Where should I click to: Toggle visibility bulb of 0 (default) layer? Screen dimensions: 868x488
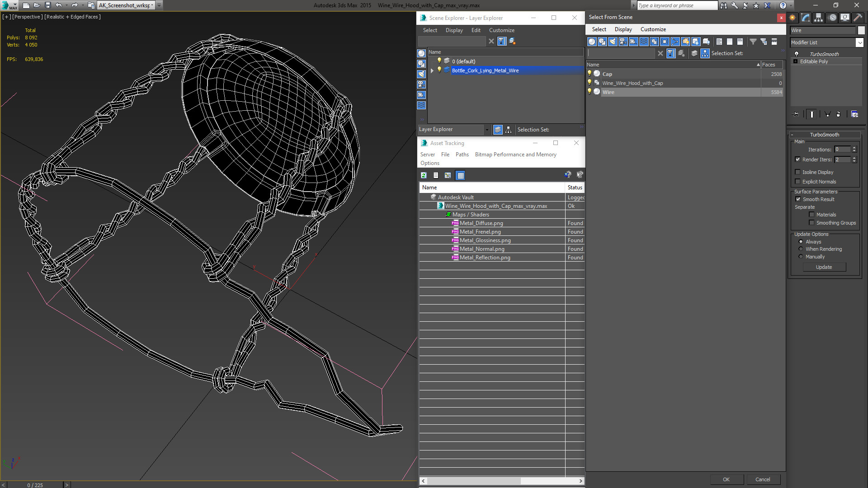point(439,61)
